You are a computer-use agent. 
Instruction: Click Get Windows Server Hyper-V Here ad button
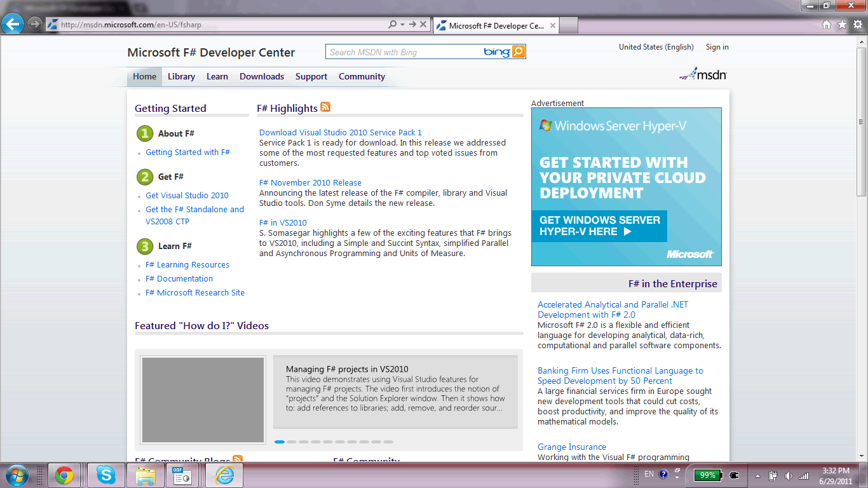click(599, 226)
